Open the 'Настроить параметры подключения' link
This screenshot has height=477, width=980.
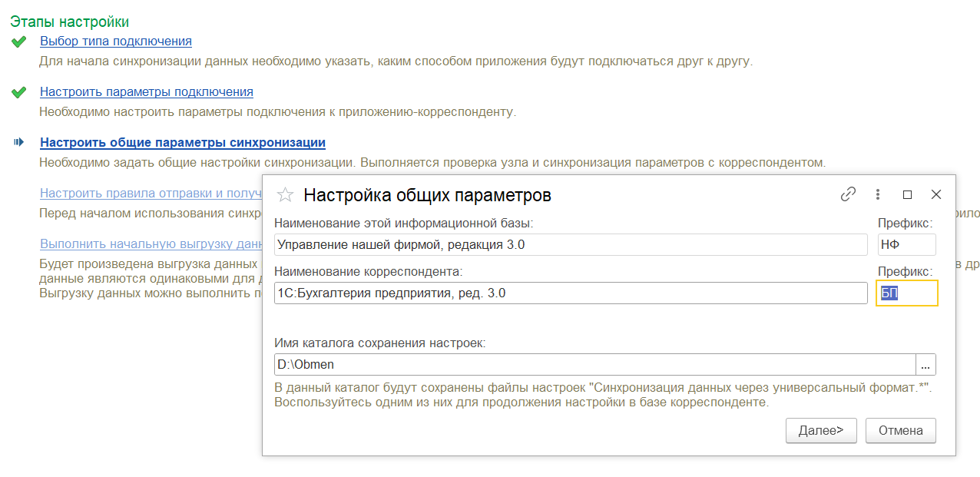click(x=146, y=91)
